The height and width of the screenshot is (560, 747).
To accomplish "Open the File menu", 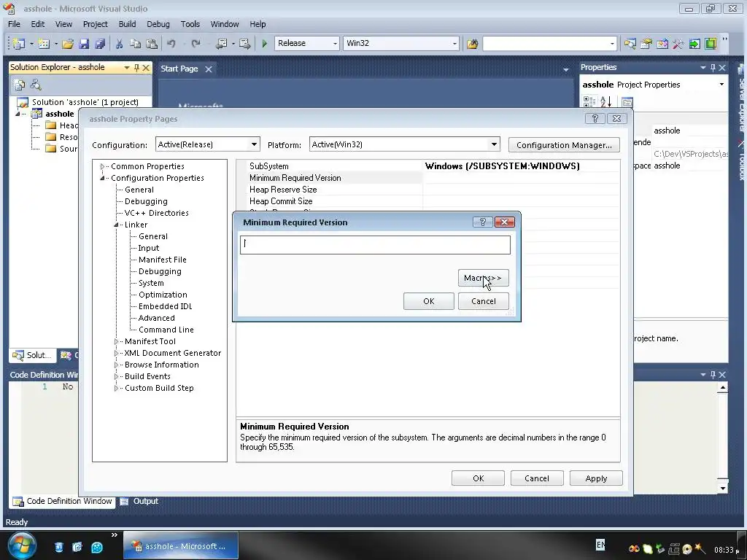I will (15, 24).
